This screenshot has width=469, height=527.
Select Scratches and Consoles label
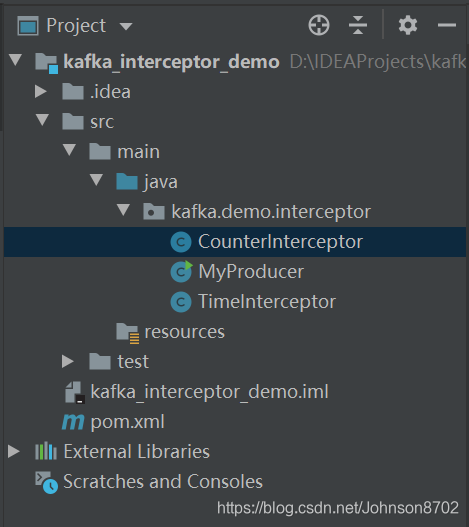coord(163,481)
